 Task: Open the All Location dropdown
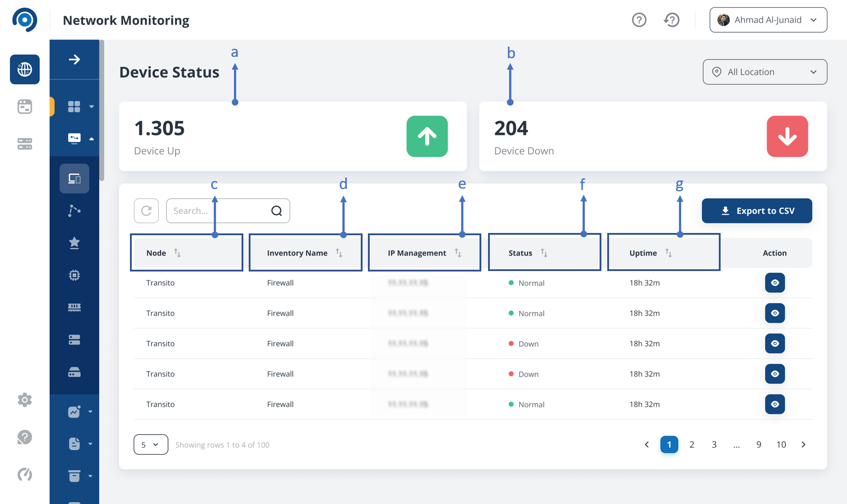click(765, 72)
